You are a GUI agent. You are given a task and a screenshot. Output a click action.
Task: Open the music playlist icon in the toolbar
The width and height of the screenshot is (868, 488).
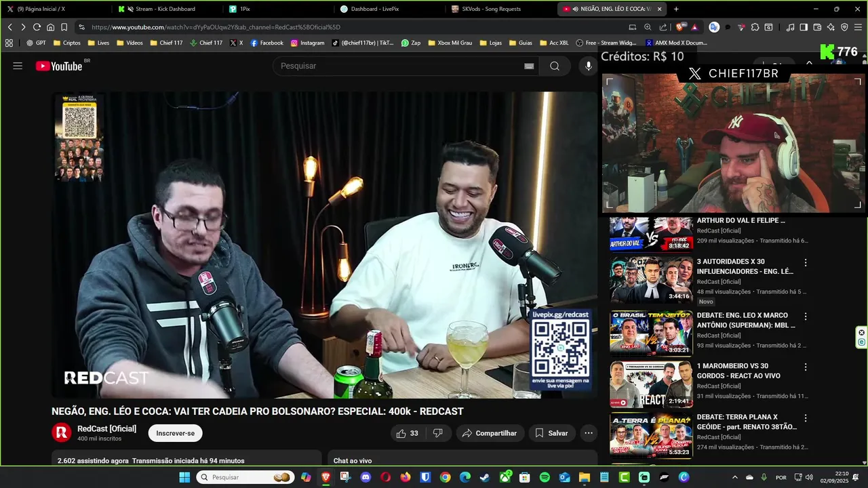coord(790,27)
